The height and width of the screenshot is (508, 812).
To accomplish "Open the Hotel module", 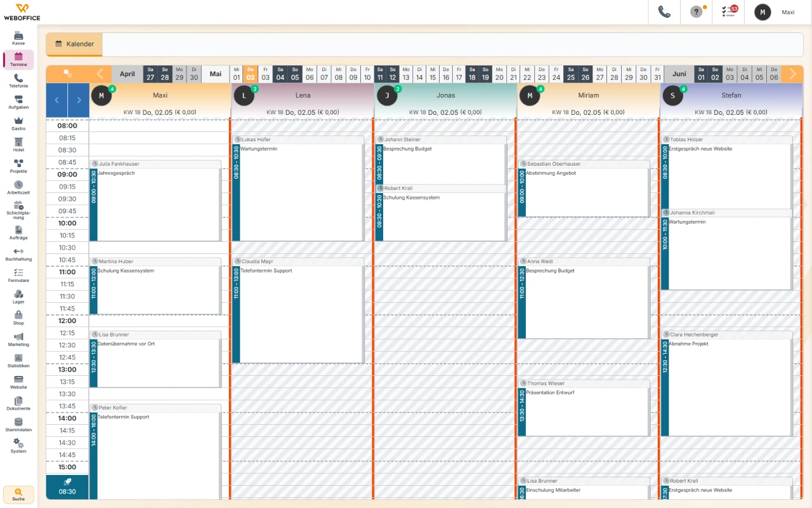I will point(18,145).
